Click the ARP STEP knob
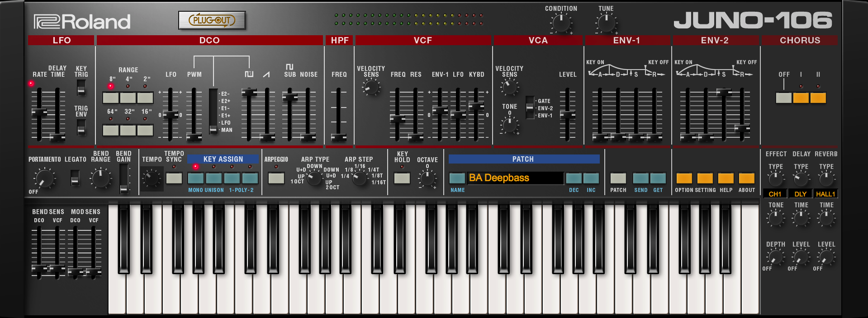This screenshot has height=318, width=868. pyautogui.click(x=360, y=178)
